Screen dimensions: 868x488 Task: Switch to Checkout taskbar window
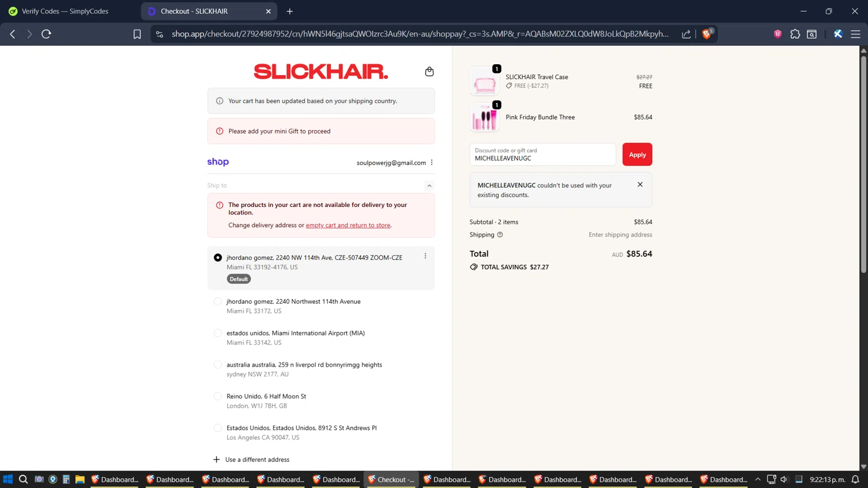pos(391,479)
